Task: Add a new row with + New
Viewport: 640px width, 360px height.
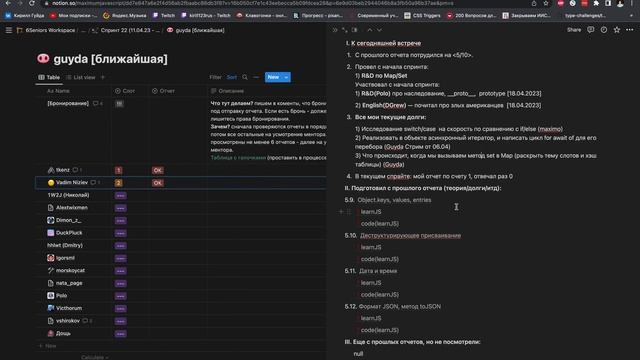Action: click(48, 346)
